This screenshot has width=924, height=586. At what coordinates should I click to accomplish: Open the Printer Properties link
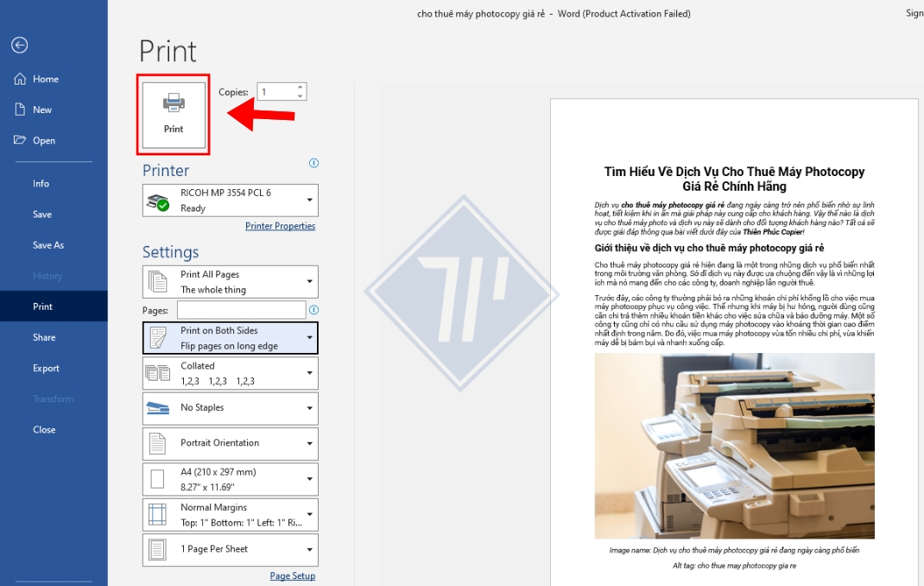(280, 226)
